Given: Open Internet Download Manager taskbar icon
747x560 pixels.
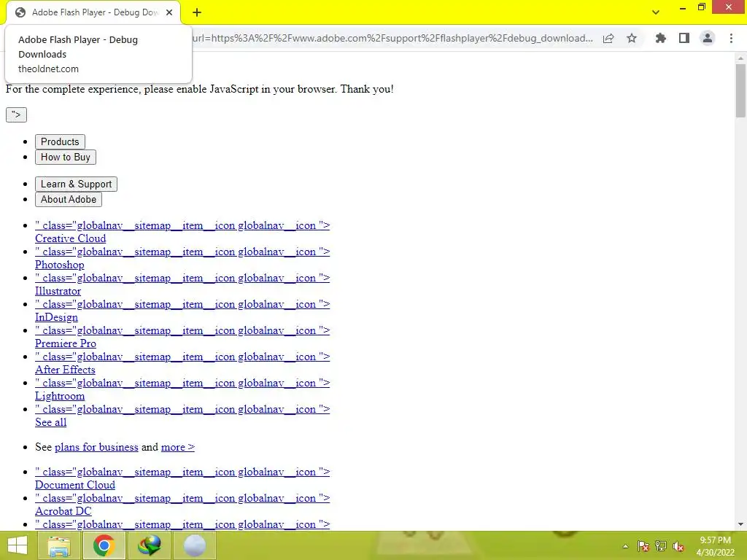Looking at the screenshot, I should coord(149,545).
